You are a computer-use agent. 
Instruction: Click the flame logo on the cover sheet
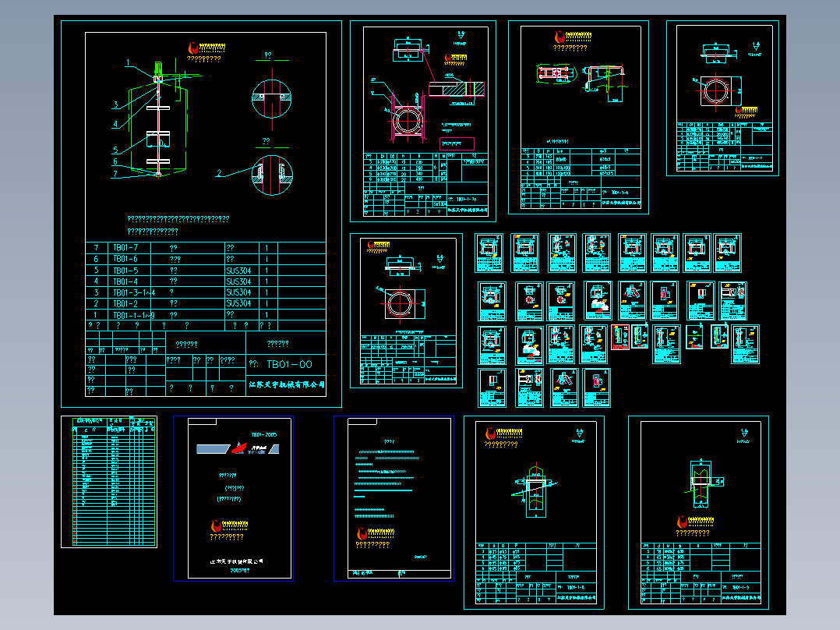pyautogui.click(x=217, y=526)
